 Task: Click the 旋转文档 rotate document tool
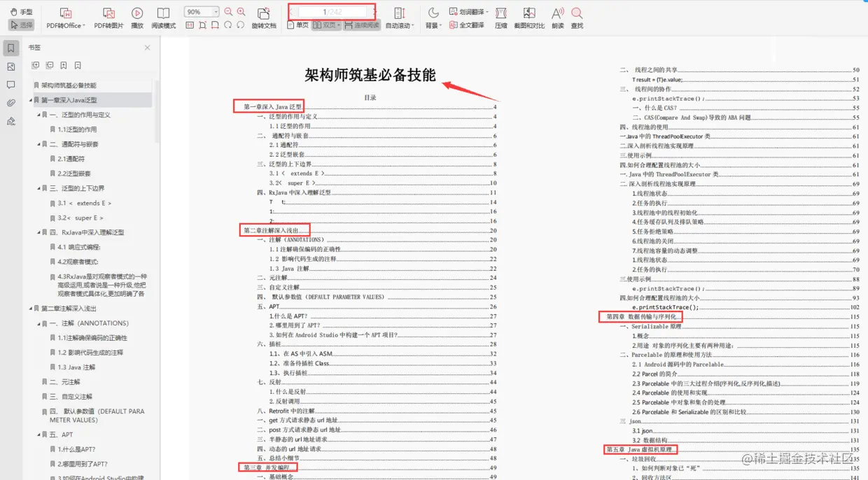264,18
